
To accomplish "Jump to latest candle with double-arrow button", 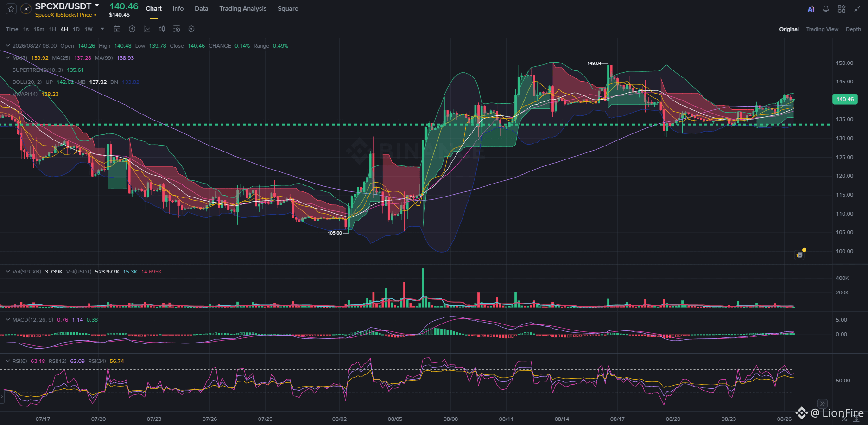I will point(823,404).
